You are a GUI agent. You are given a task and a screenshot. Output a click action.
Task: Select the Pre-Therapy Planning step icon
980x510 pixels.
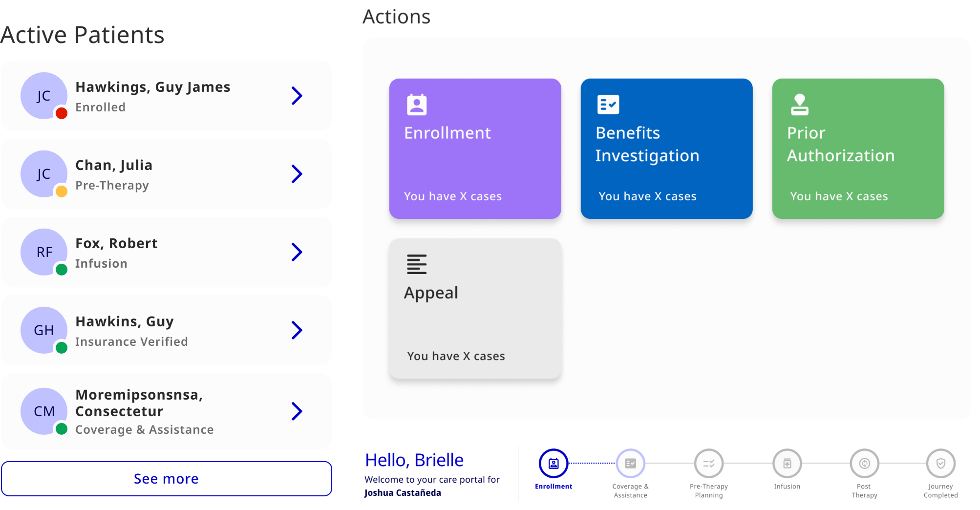pyautogui.click(x=708, y=463)
